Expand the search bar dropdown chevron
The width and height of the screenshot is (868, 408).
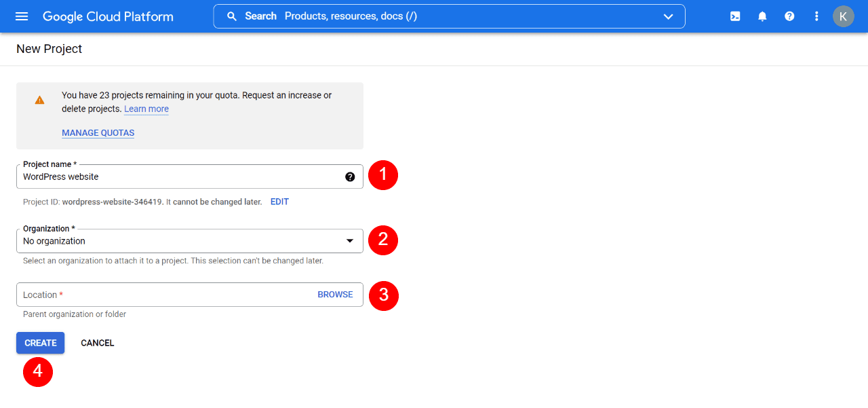click(668, 16)
